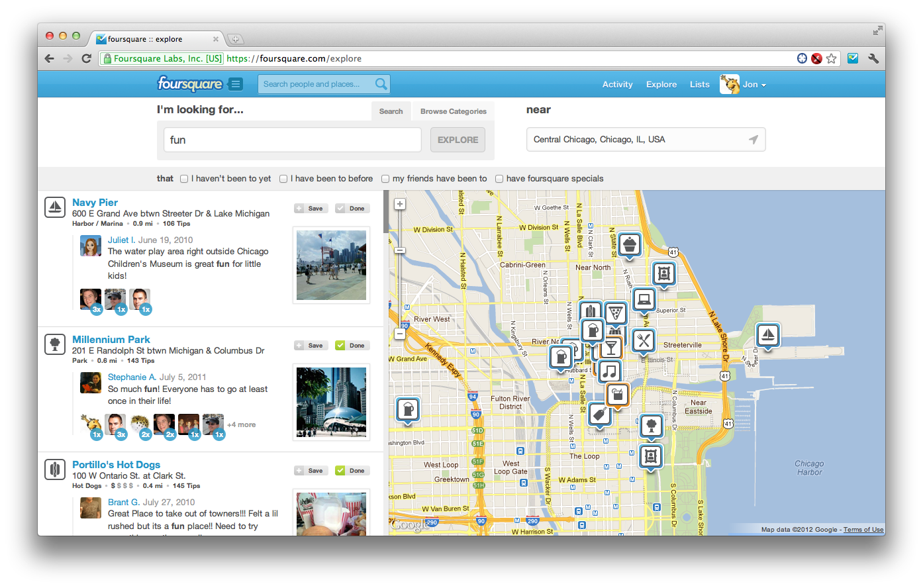Click the location arrow in the near field

[753, 140]
